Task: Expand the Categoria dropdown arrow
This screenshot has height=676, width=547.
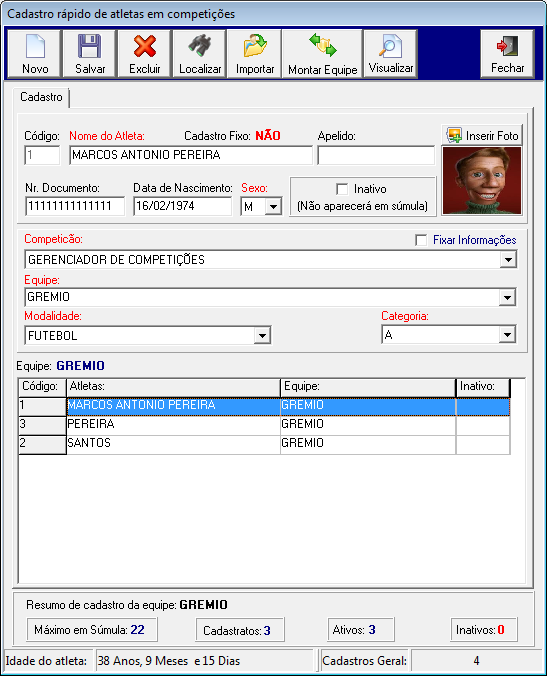Action: point(507,335)
